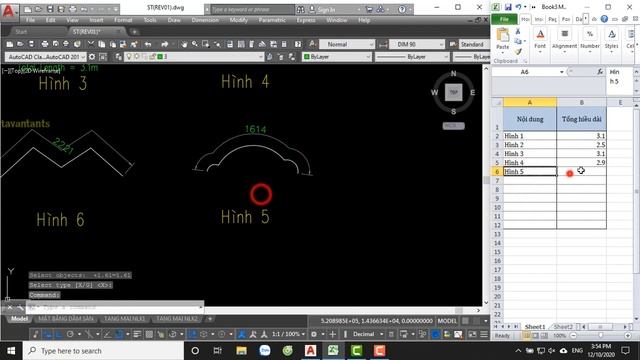Open the annotation scale 1:1 / 100% dropdown

tap(289, 334)
